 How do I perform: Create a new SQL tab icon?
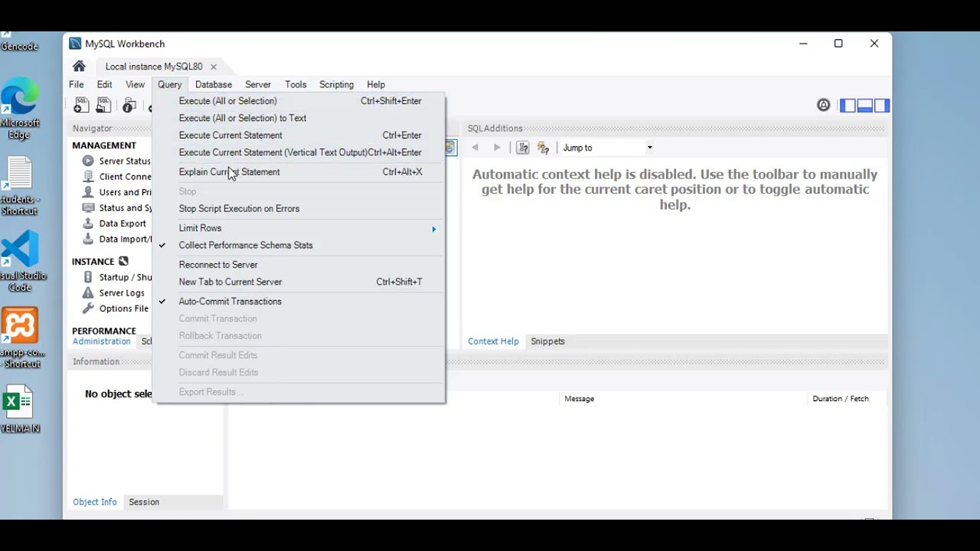(81, 106)
